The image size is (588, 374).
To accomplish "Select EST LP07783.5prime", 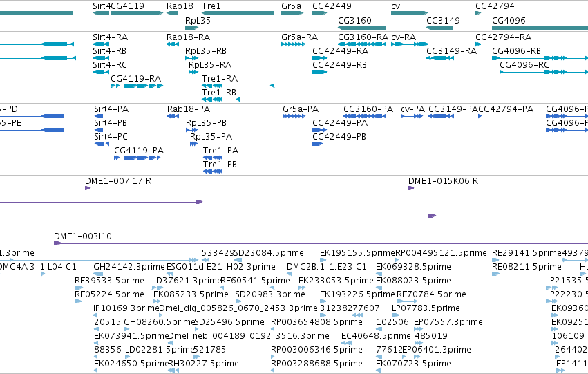I will coord(396,315).
